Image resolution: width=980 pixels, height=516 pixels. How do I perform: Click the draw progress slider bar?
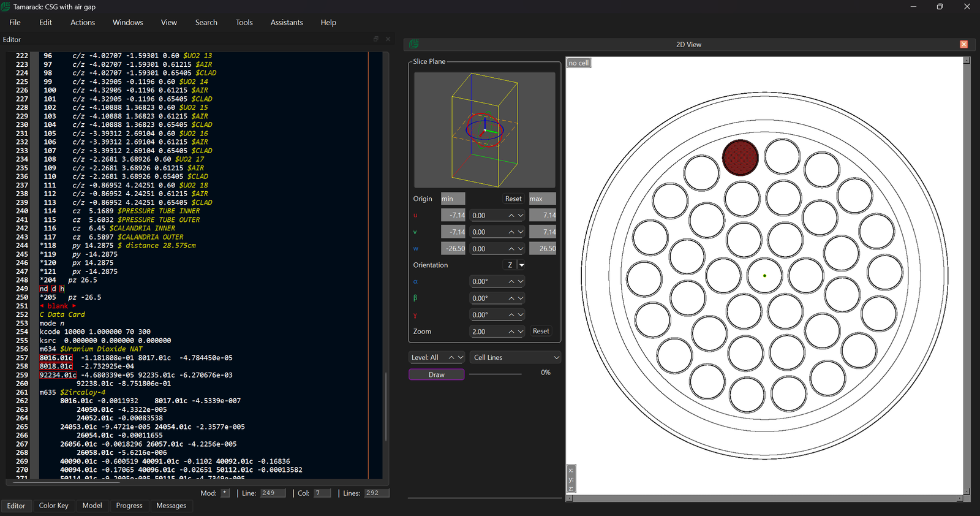[x=495, y=374]
